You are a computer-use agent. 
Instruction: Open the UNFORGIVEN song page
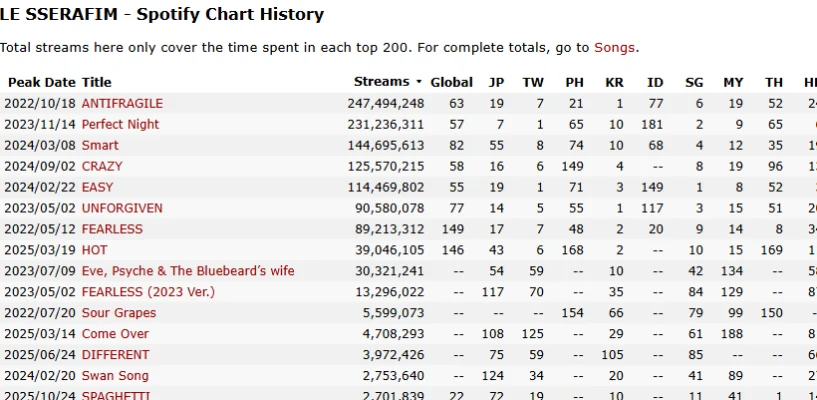(122, 208)
